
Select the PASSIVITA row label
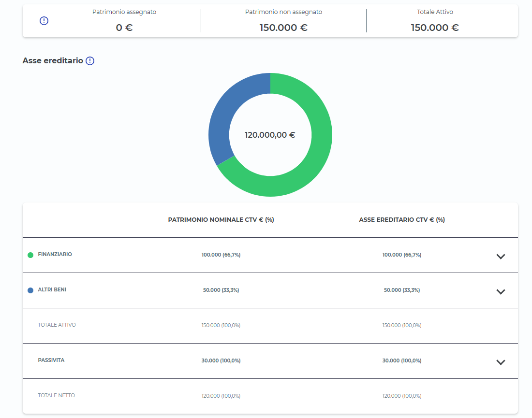tap(51, 360)
